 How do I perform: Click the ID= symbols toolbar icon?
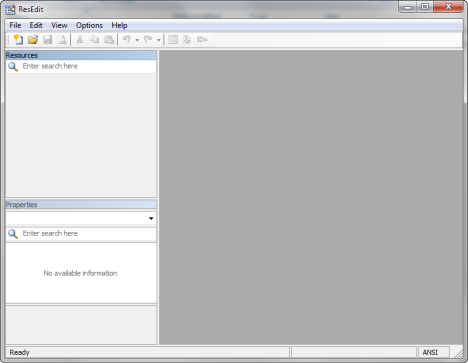coord(202,40)
